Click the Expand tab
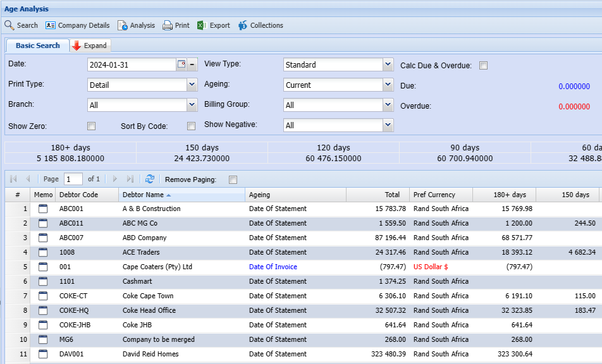This screenshot has height=364, width=602. [89, 45]
